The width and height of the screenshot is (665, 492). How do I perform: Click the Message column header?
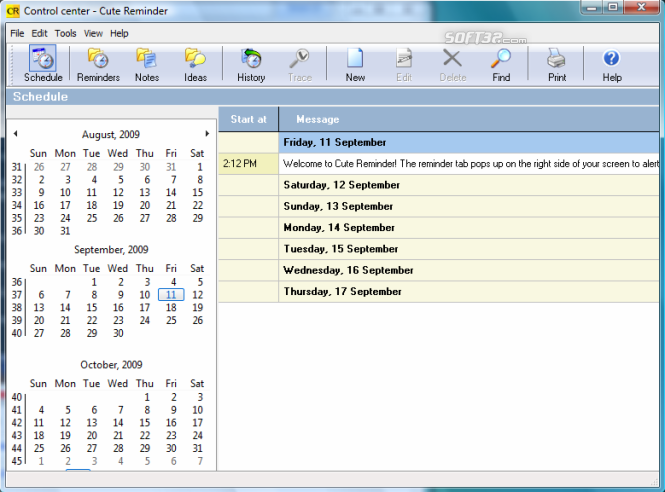click(x=469, y=119)
